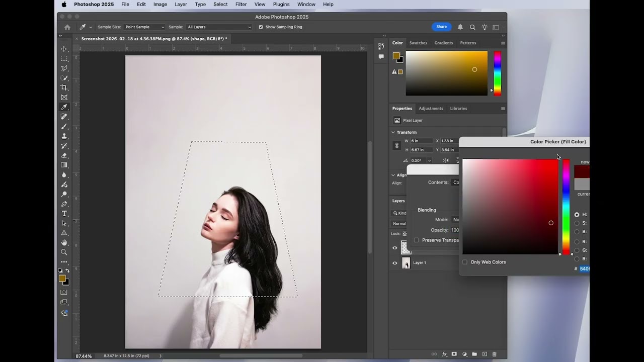Create new fill or adjustment layer icon
The height and width of the screenshot is (362, 644).
pos(464,354)
